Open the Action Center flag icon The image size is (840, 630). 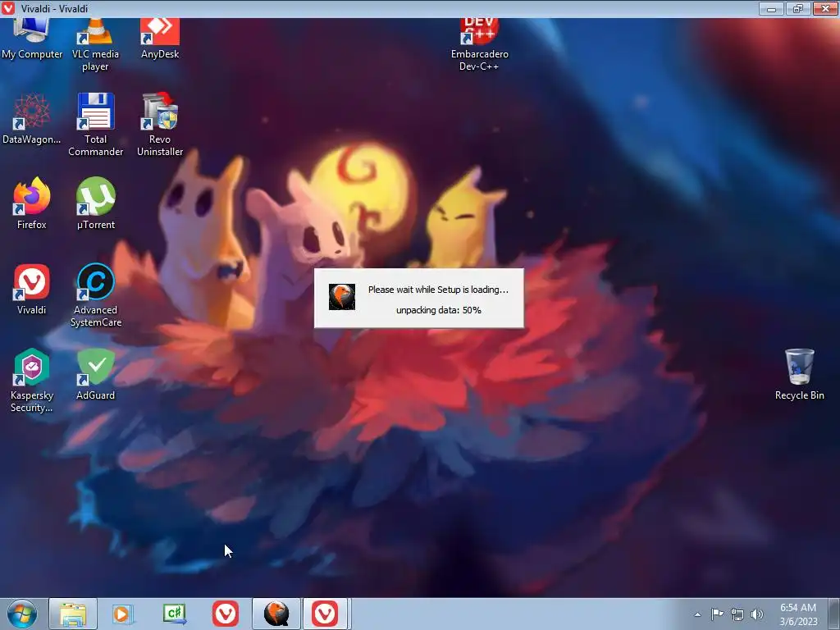(x=717, y=614)
